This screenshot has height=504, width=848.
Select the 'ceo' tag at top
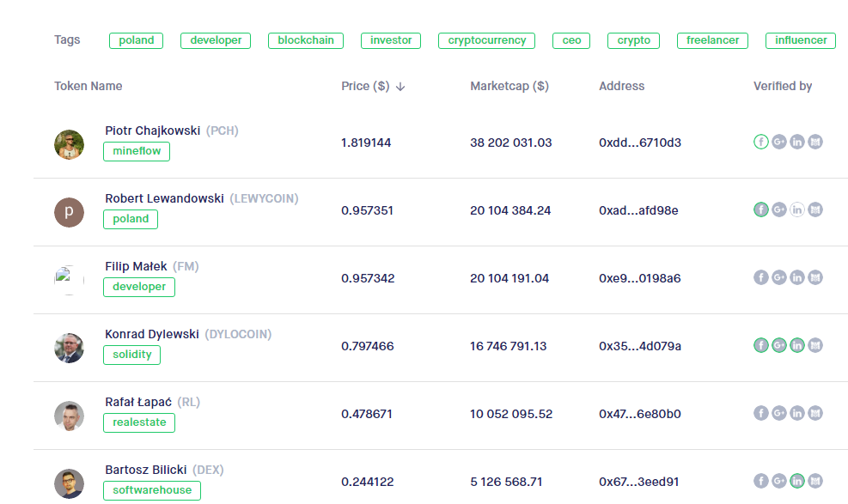coord(571,40)
